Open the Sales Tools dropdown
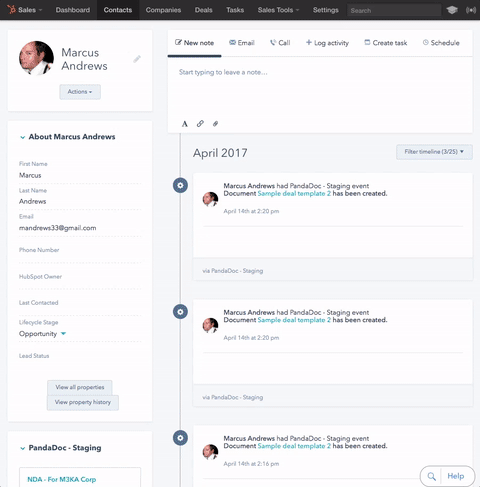Image resolution: width=480 pixels, height=487 pixels. coord(278,10)
